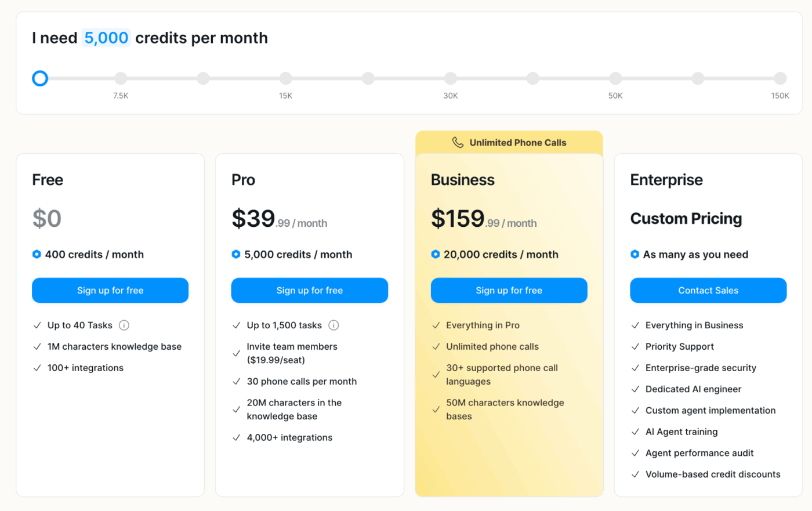Click "Sign up for free" on the Business plan
812x511 pixels.
(509, 290)
